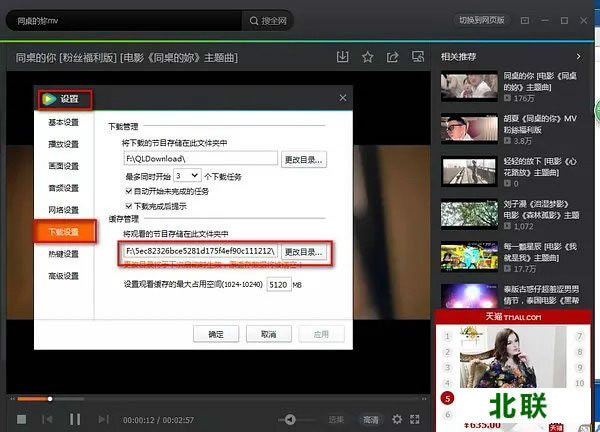This screenshot has width=600, height=432.
Task: Switch to the 热键设置 settings tab
Action: point(63,254)
